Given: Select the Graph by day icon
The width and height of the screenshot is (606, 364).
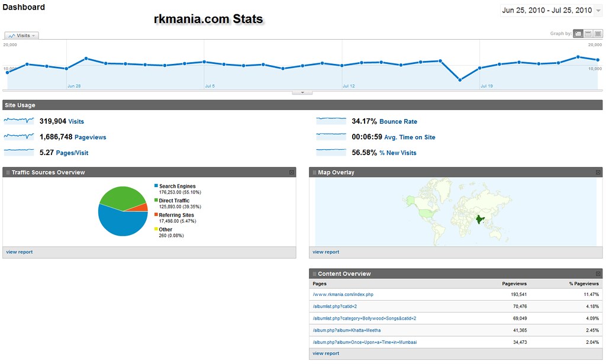Looking at the screenshot, I should [578, 34].
